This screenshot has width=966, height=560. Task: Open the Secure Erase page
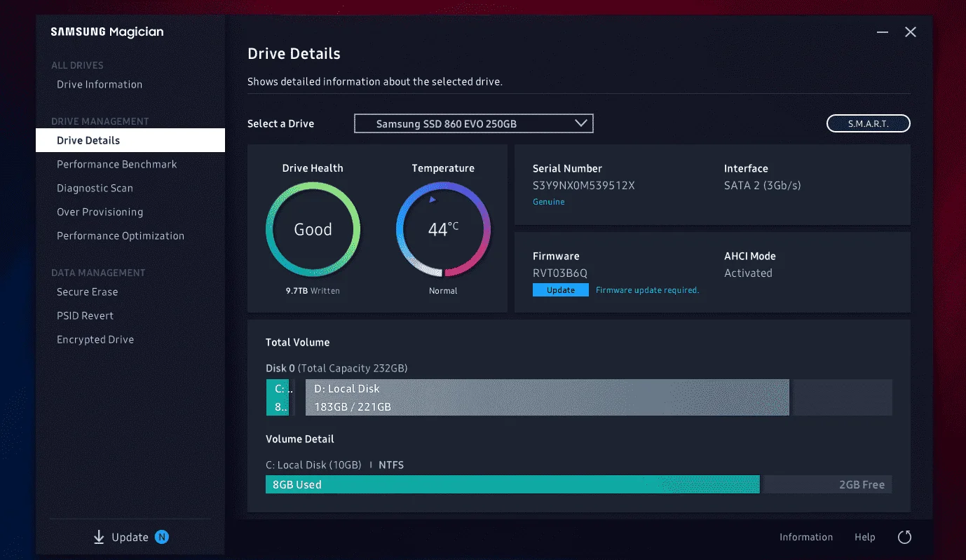[x=88, y=292]
